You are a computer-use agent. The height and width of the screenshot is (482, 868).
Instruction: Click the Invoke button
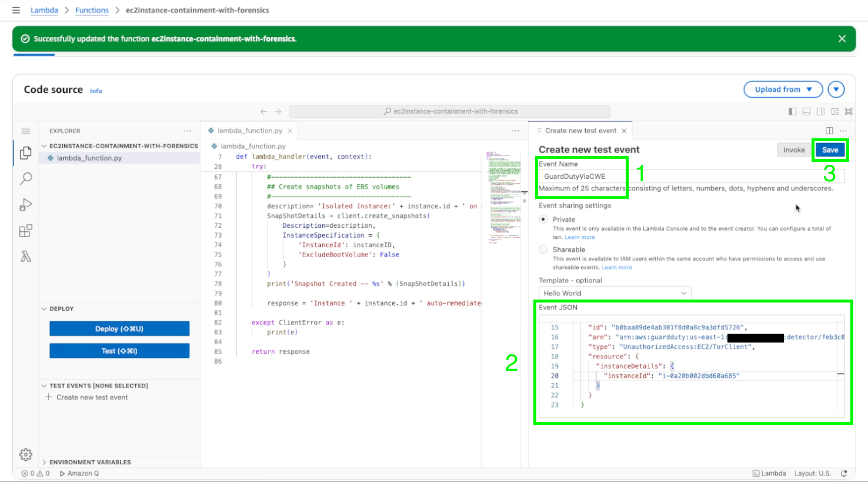tap(794, 150)
